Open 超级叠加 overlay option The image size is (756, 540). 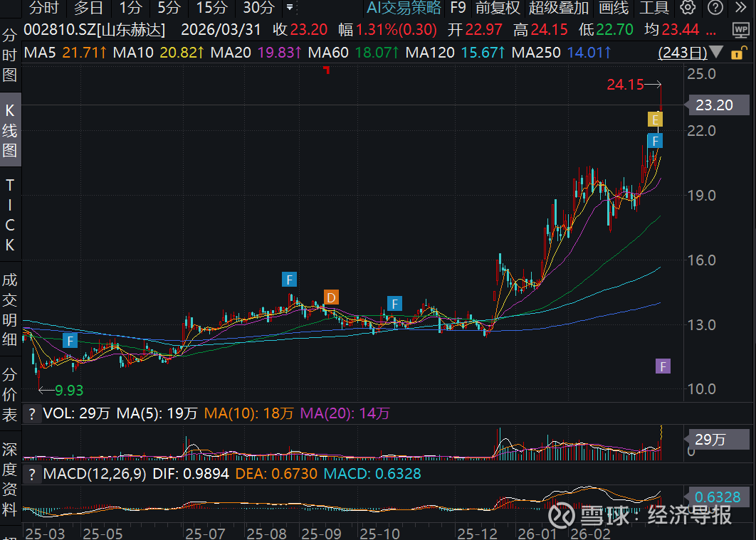[x=559, y=7]
